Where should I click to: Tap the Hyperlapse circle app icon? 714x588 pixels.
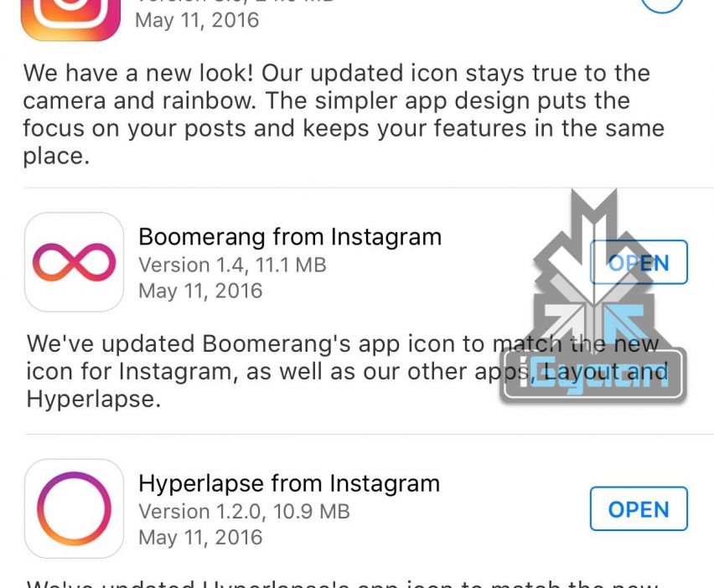[x=74, y=508]
